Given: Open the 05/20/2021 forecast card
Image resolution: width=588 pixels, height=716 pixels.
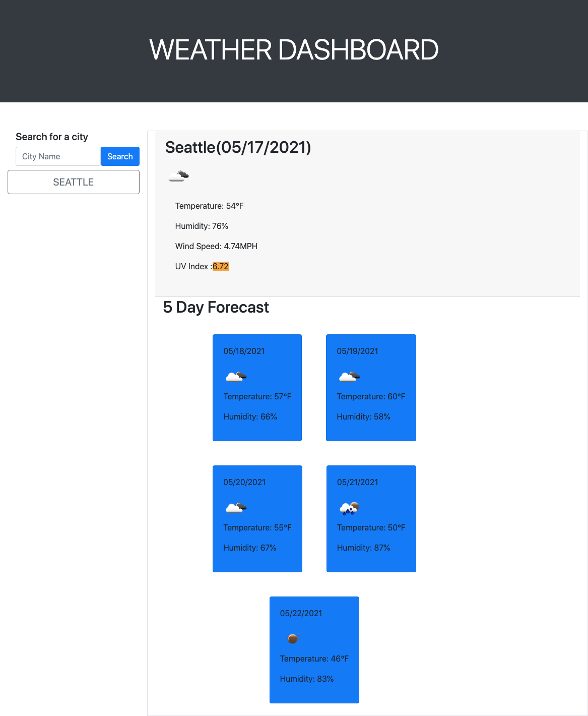Looking at the screenshot, I should click(257, 519).
